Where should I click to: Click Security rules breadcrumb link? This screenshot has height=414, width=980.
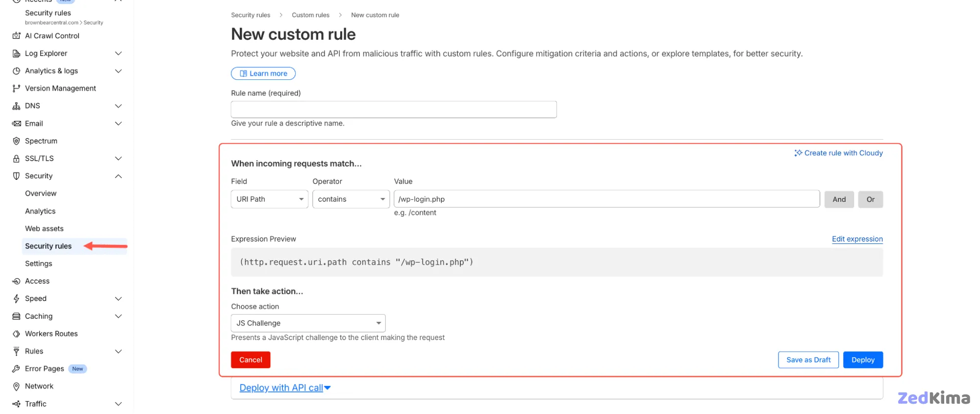tap(251, 15)
